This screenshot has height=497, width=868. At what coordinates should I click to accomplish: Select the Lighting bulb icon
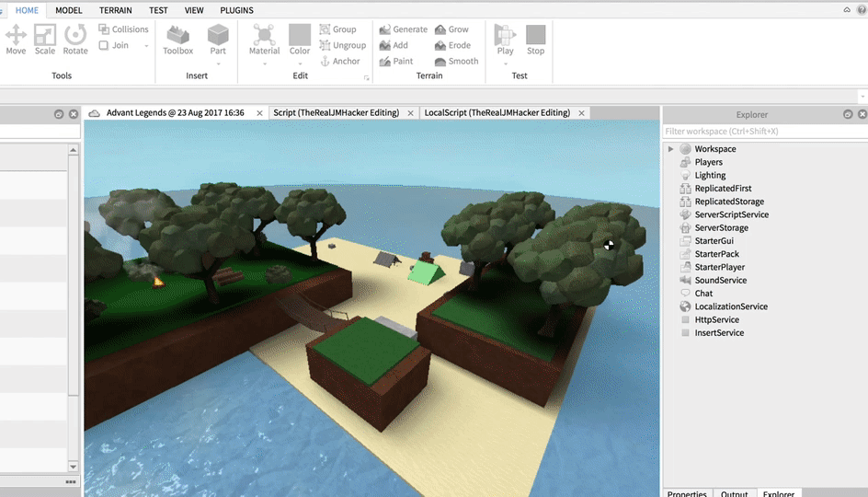pyautogui.click(x=685, y=175)
